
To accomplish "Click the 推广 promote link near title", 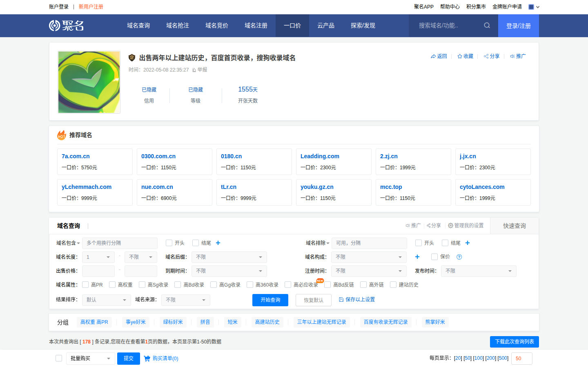I will click(x=518, y=56).
